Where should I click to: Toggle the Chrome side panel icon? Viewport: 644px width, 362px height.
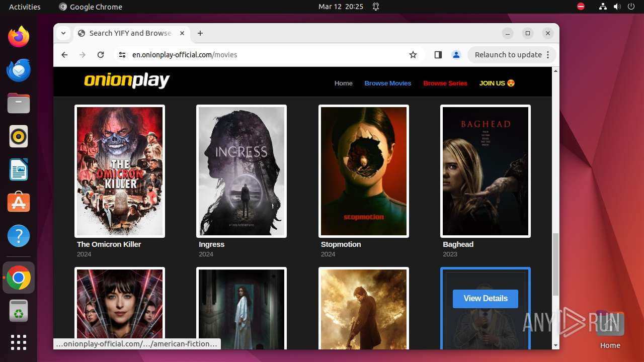438,55
